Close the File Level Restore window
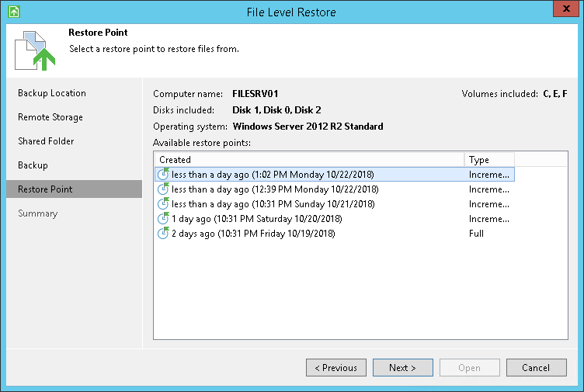 (565, 9)
